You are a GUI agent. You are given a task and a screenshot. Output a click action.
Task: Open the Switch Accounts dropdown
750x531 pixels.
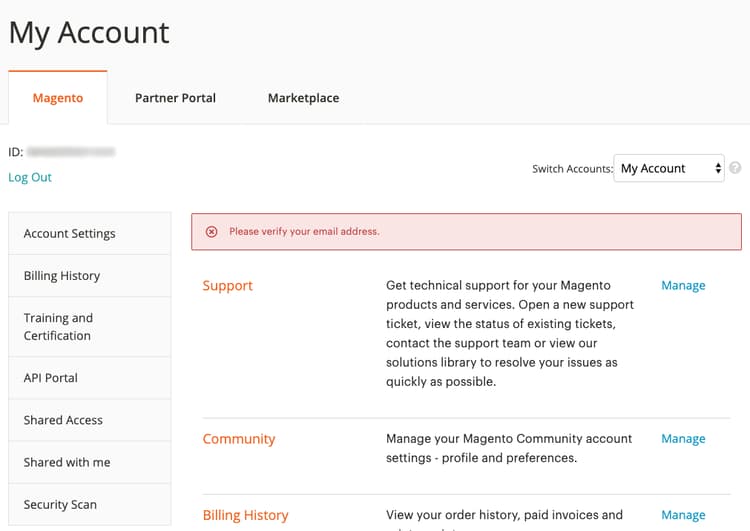(669, 168)
